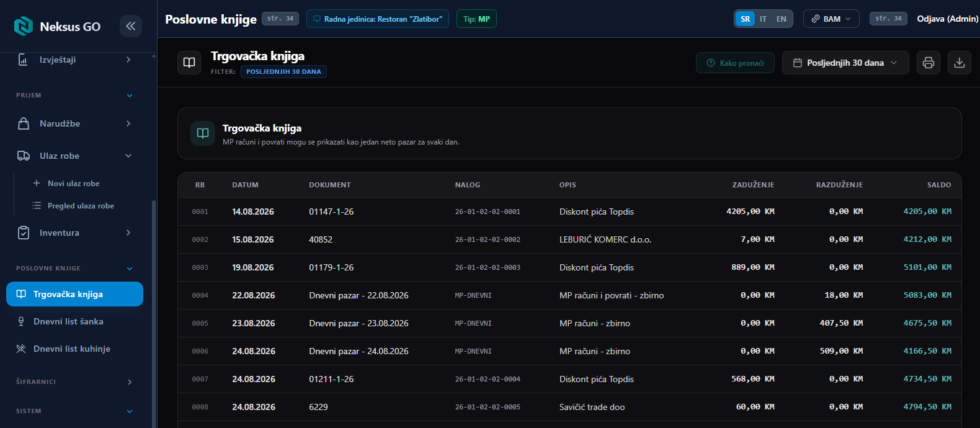Click link icon in BAM currency selector
This screenshot has width=980, height=428.
816,19
